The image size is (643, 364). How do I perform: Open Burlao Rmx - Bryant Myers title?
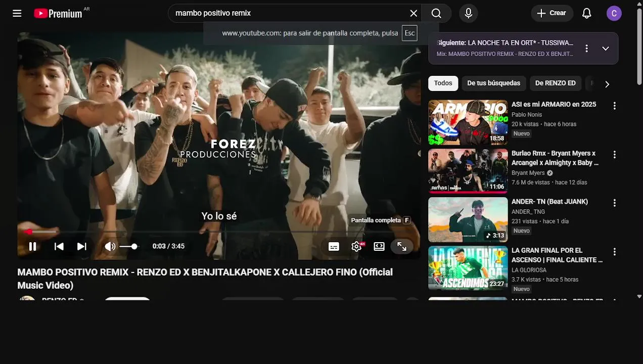click(x=555, y=158)
